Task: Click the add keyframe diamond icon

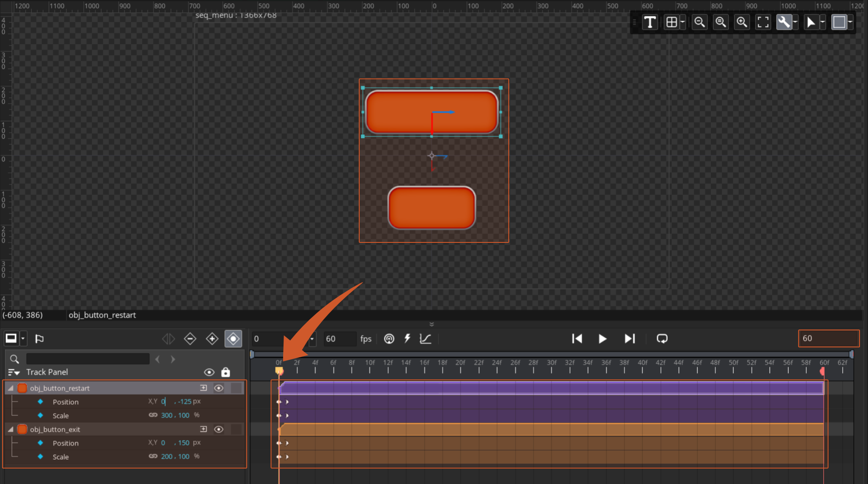Action: point(212,338)
